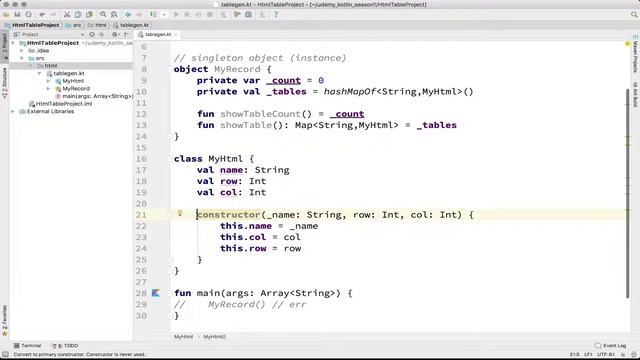
Task: Open the run configuration dropdown
Action: [x=164, y=15]
